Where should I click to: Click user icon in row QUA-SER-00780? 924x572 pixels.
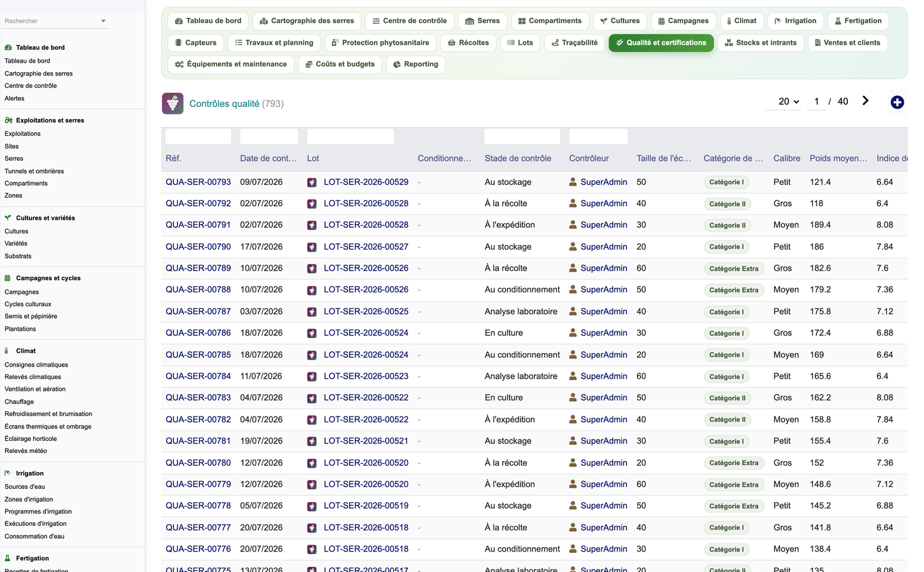573,463
